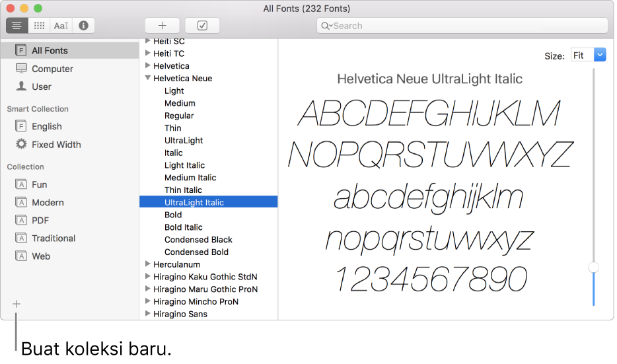Click the magnifier icon in the search field
Image resolution: width=617 pixels, height=364 pixels.
(x=326, y=26)
